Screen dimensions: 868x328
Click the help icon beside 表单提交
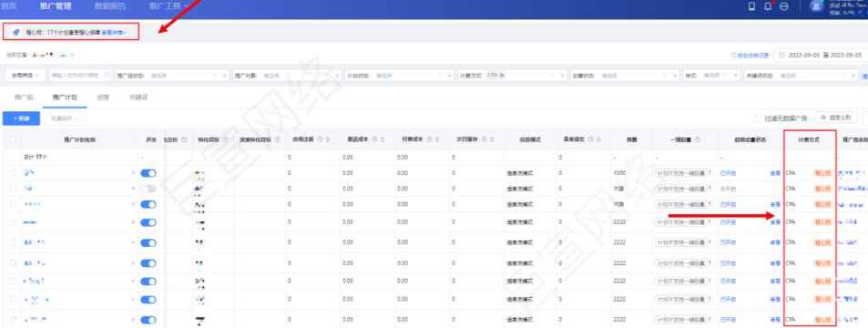click(591, 139)
